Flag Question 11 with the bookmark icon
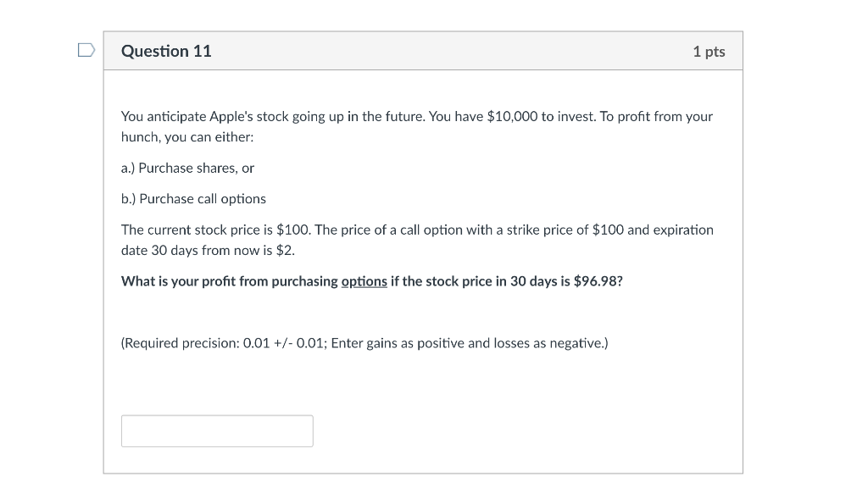 click(86, 51)
